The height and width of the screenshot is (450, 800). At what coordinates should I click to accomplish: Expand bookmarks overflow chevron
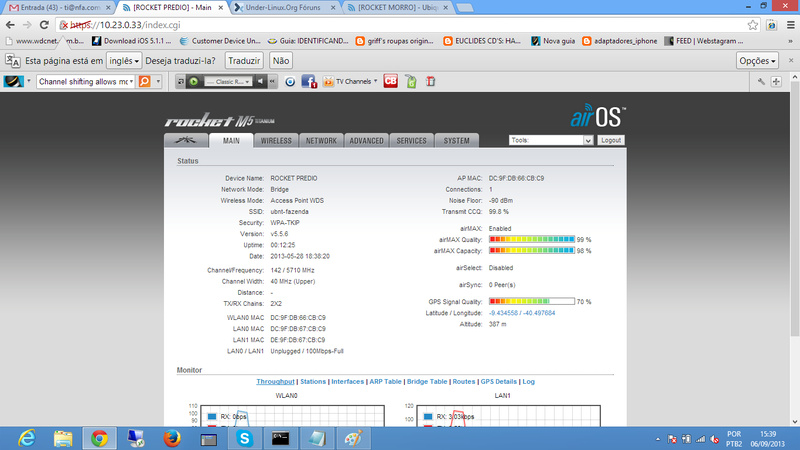point(790,41)
